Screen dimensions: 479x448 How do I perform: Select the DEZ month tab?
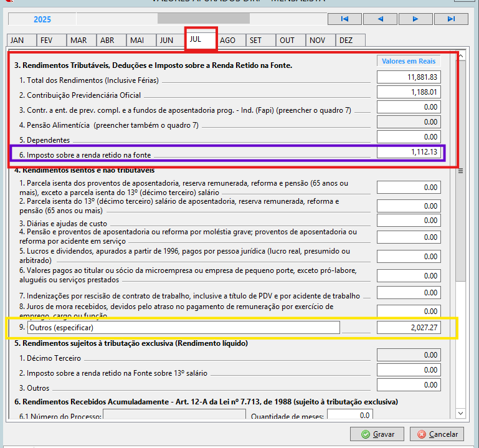[351, 40]
